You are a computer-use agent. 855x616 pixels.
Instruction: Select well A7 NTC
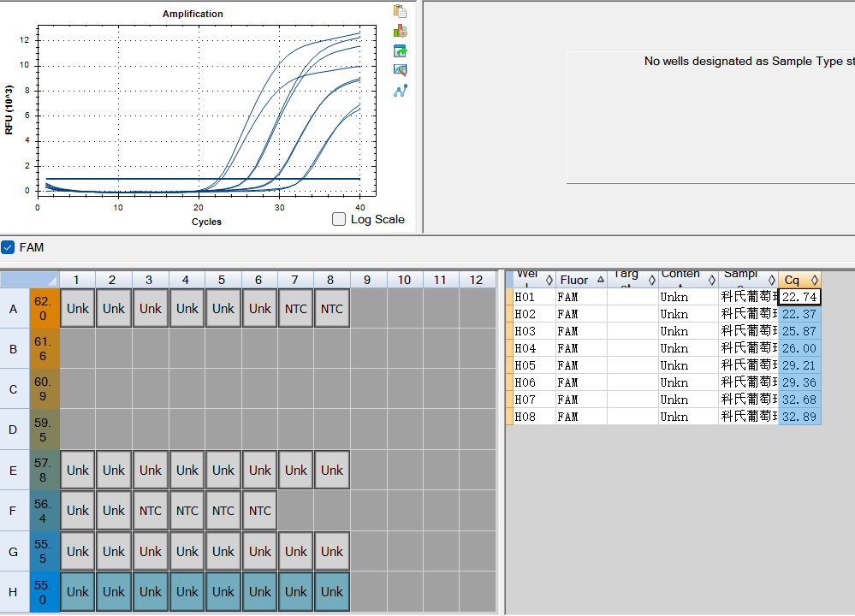[x=295, y=309]
